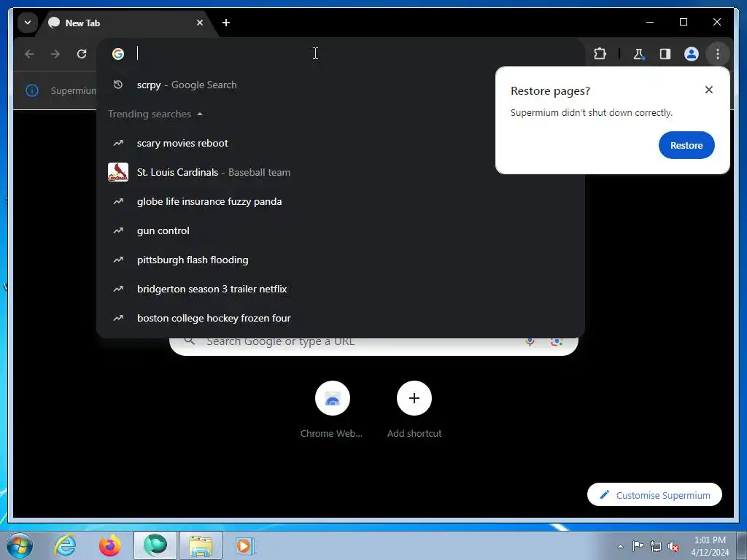
Task: Select the New Tab tab
Action: tap(128, 23)
